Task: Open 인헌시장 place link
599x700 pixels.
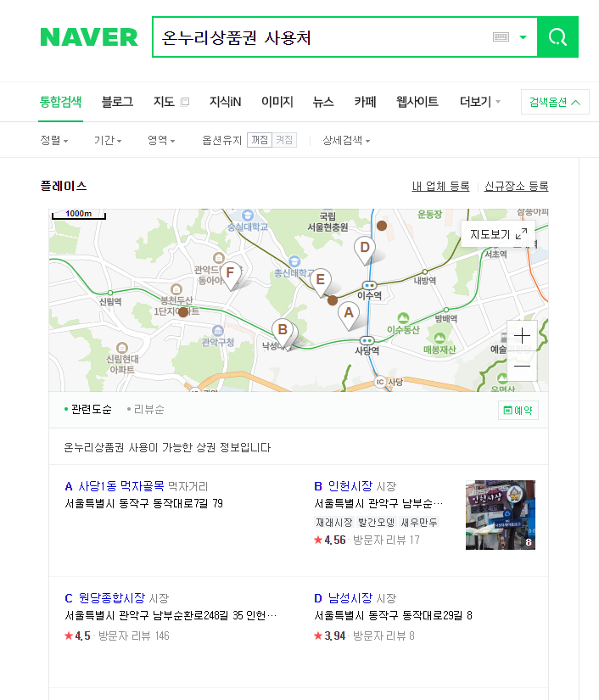Action: click(x=350, y=485)
